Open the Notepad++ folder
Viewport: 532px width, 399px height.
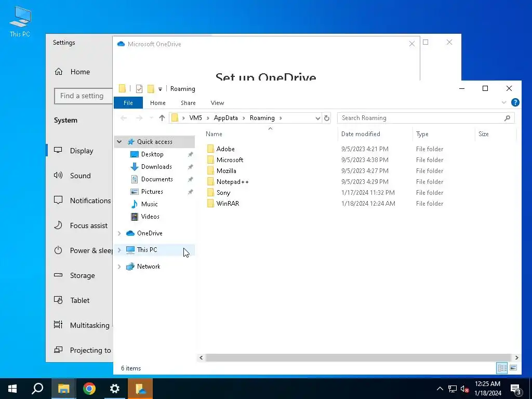tap(232, 181)
